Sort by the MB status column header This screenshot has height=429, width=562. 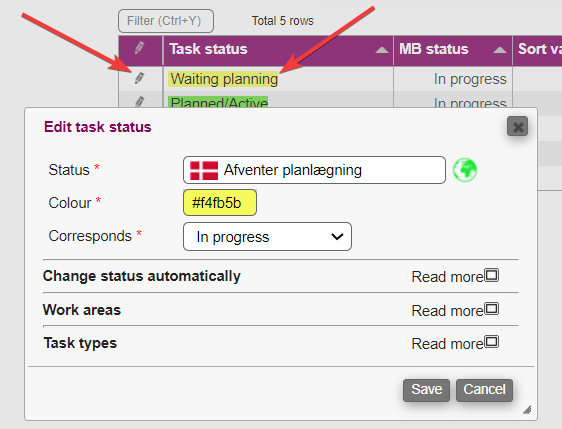click(x=434, y=49)
